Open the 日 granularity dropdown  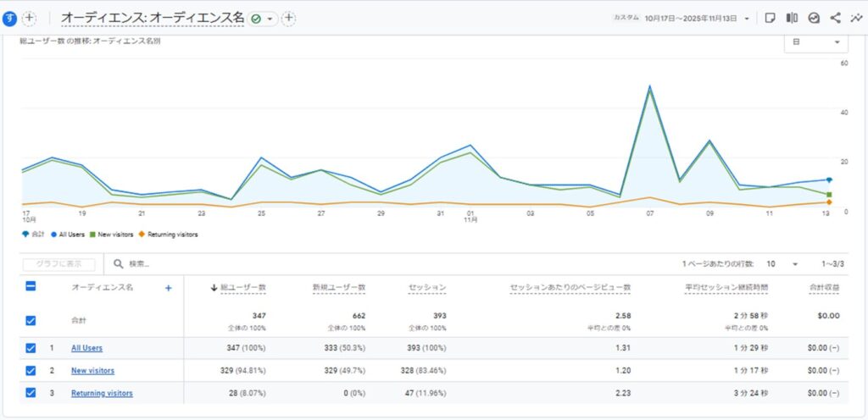point(816,42)
